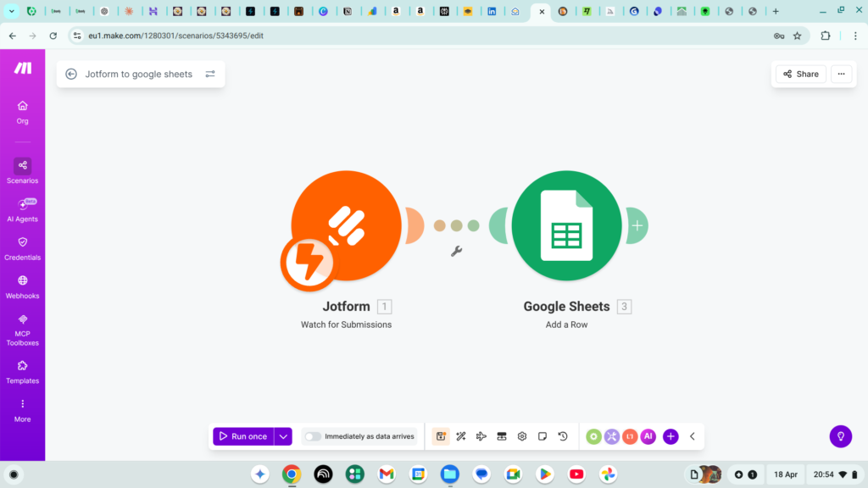This screenshot has height=488, width=868.
Task: Open the notes icon
Action: 542,436
